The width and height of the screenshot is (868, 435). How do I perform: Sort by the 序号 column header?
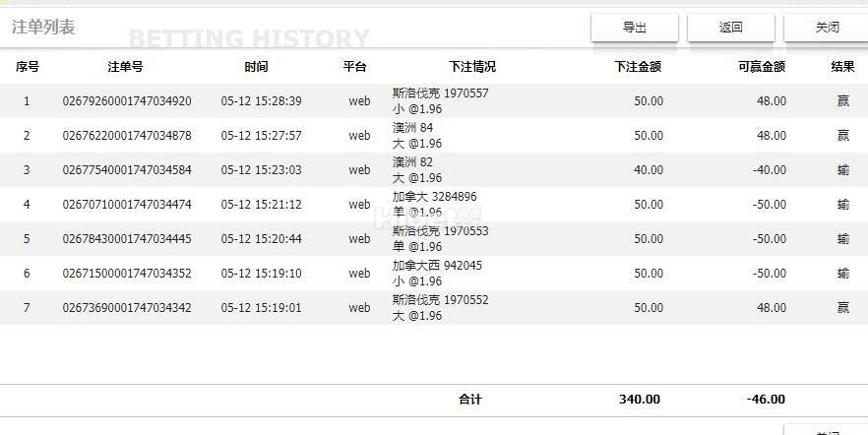[27, 67]
